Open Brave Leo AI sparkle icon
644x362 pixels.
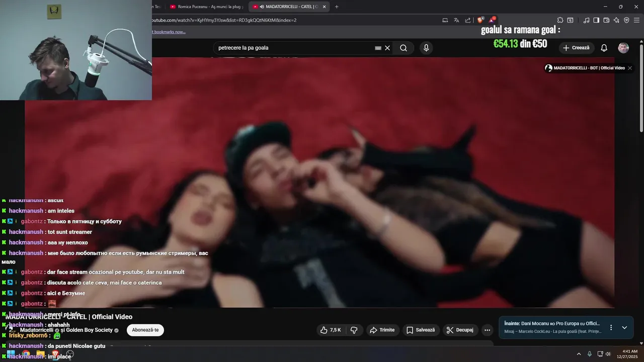[616, 20]
